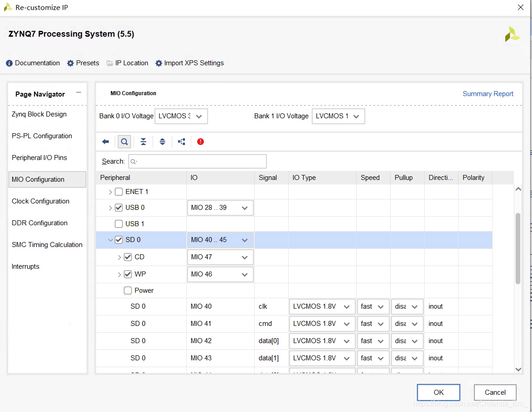The image size is (532, 412).
Task: Open USB 0 MIO 28..39 dropdown
Action: coord(220,208)
